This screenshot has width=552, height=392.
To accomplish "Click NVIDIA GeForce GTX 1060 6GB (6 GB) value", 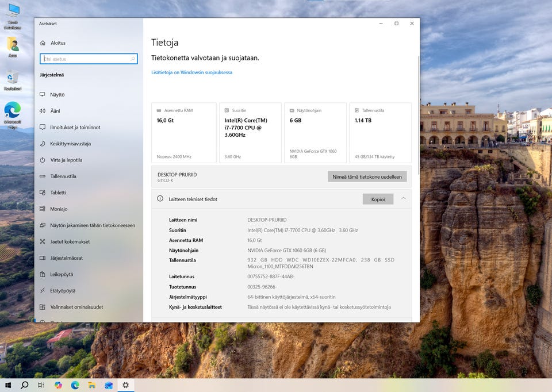I will tap(286, 251).
